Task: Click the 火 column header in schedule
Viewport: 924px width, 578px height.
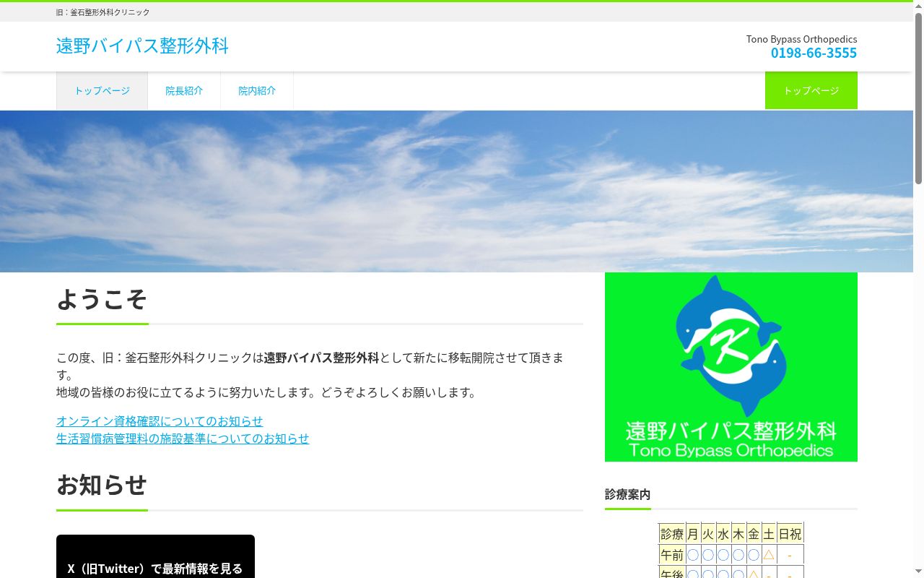Action: coord(708,534)
